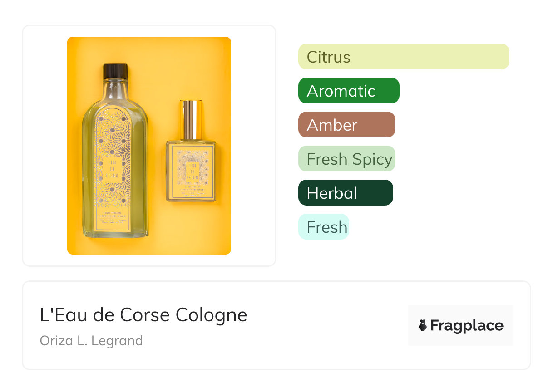Choose the Fresh Spicy accord bar
The height and width of the screenshot is (392, 553).
(346, 159)
